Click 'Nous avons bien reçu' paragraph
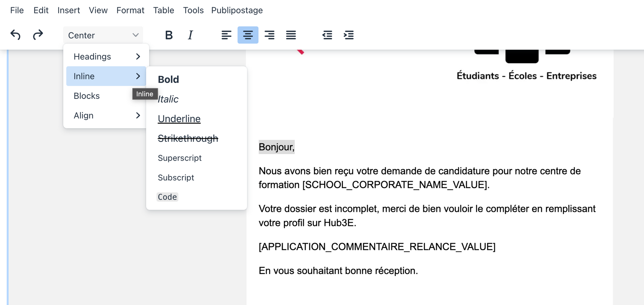Screen dimensions: 644x305 tap(420, 178)
